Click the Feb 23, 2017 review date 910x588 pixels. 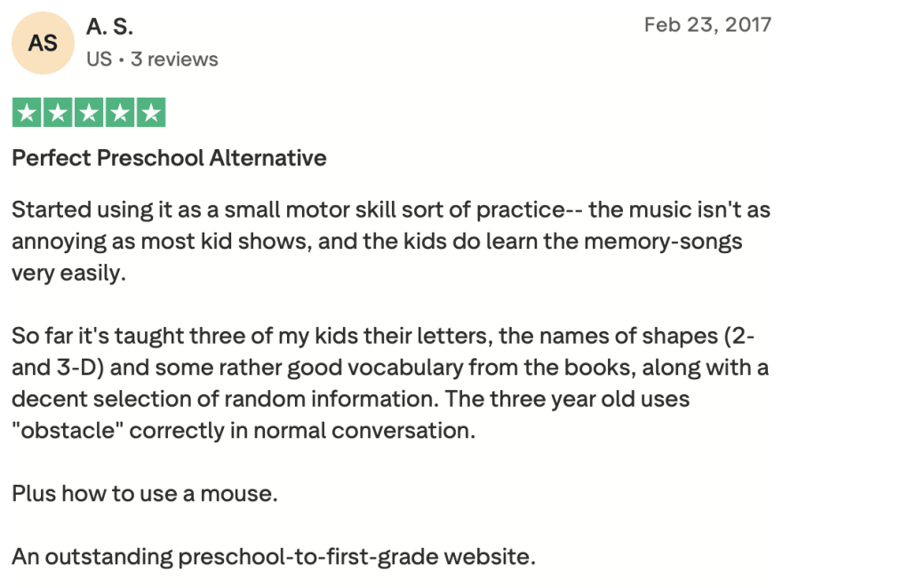pyautogui.click(x=707, y=25)
